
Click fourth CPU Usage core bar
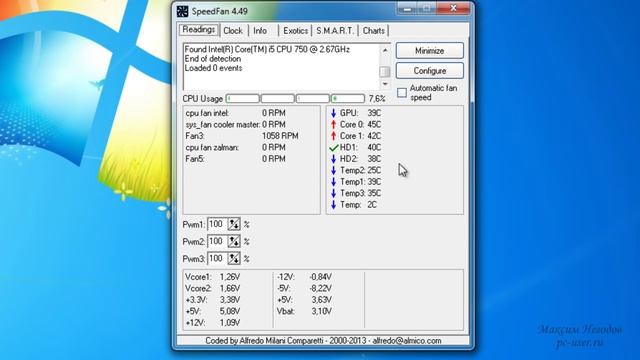[348, 99]
